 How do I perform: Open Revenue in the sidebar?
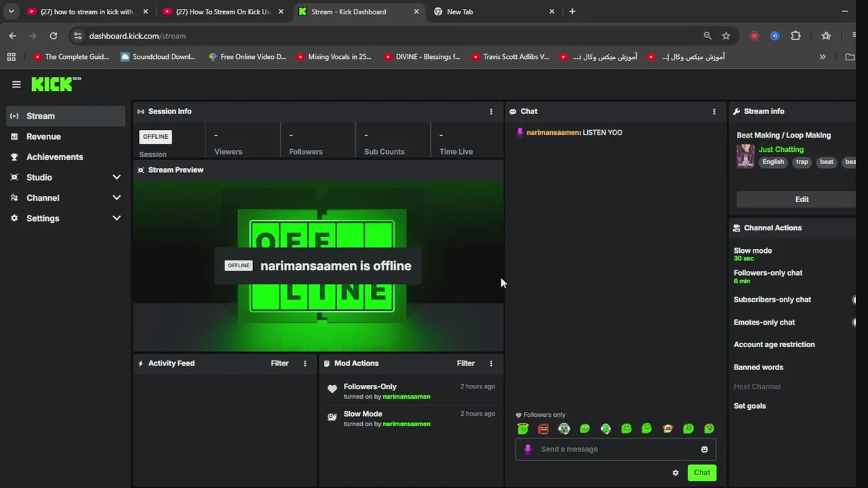(66, 136)
